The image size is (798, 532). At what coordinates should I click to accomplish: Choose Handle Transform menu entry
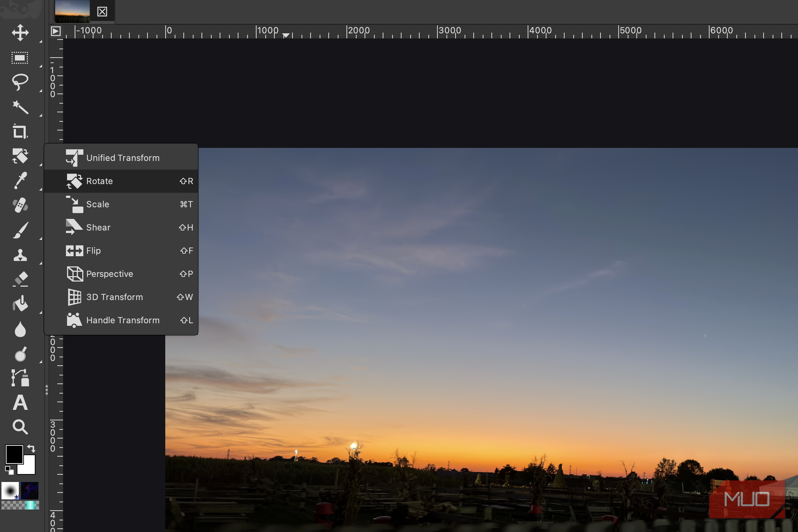[122, 320]
